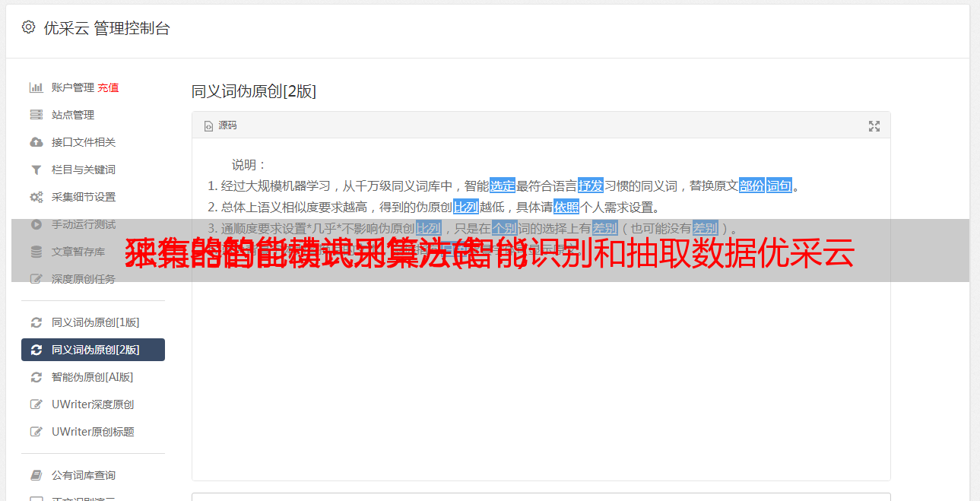The image size is (980, 501).
Task: Open the gears icon for 采集细节设置
Action: pos(36,197)
